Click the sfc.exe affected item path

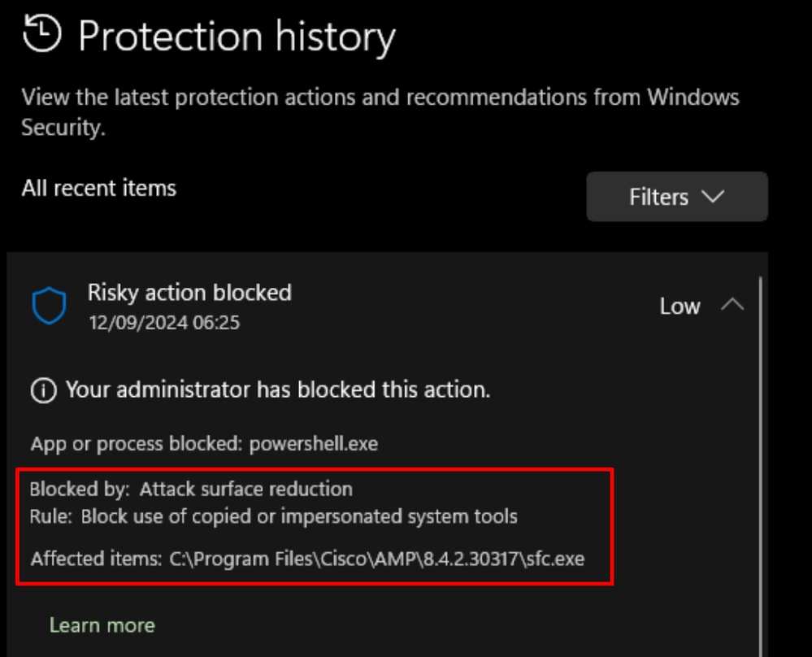pos(377,559)
